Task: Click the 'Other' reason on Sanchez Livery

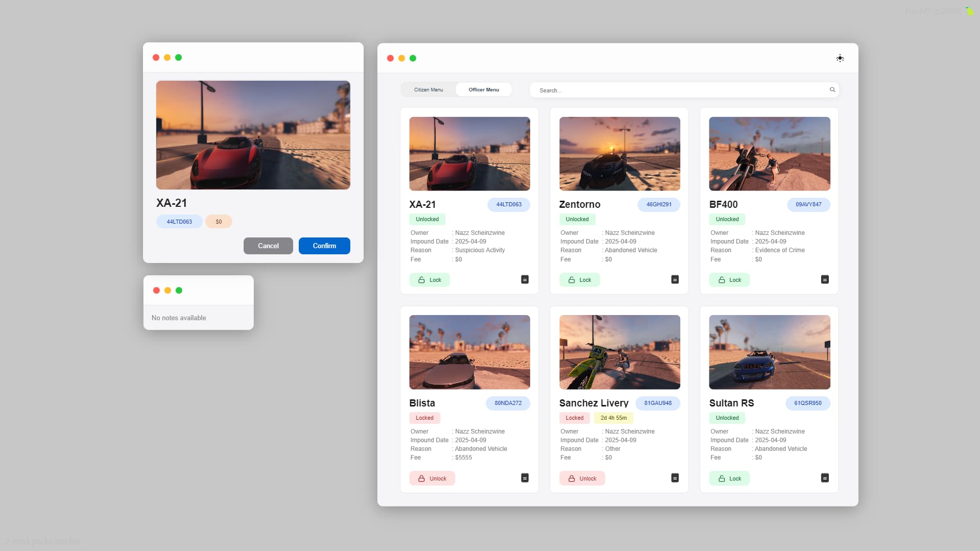Action: click(x=612, y=449)
